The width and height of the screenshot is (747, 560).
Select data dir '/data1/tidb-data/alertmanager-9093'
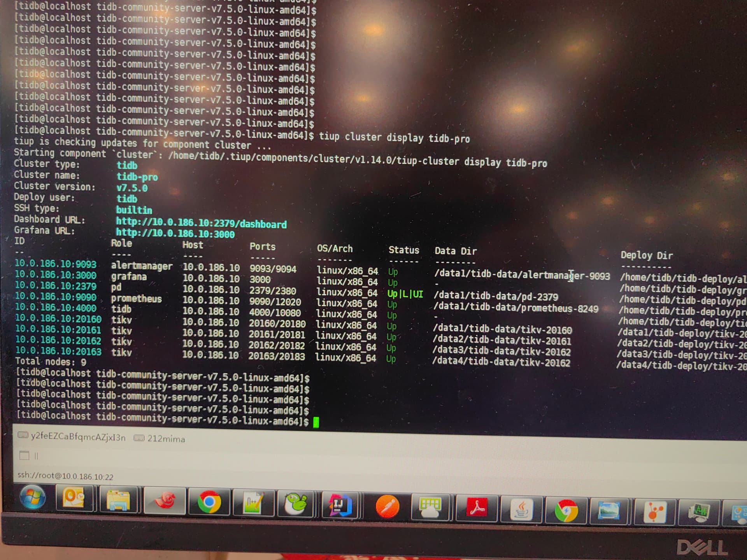pyautogui.click(x=522, y=275)
